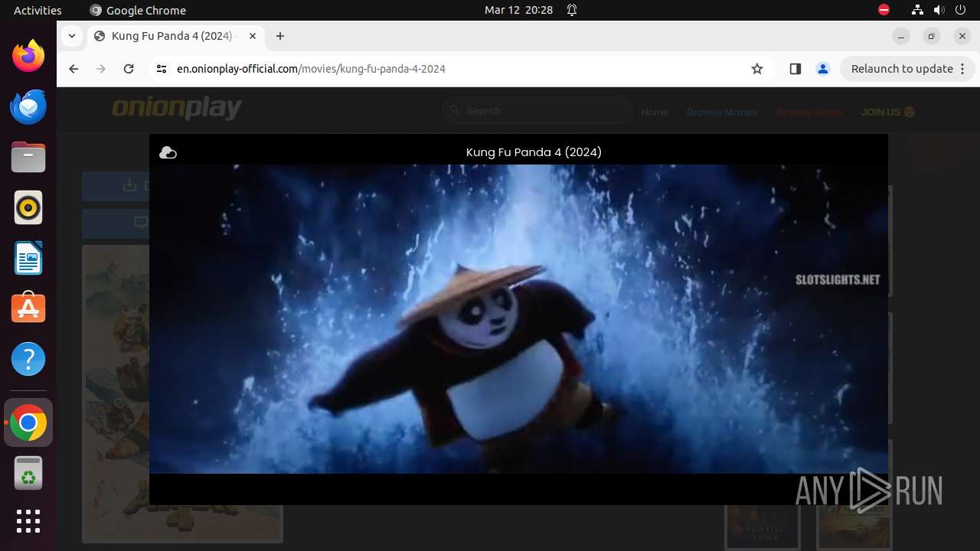View site information icon in address bar
Screen dimensions: 980x551
coord(161,69)
